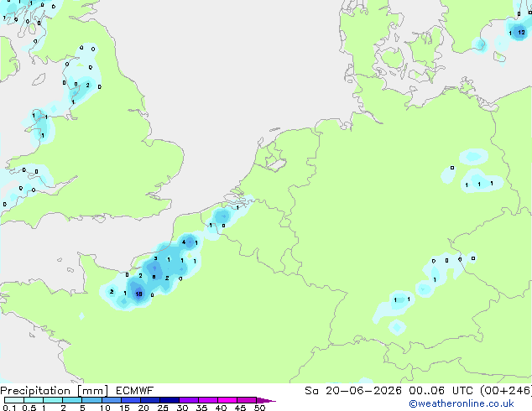Click the 5–10 mm legend color swatch

pos(91,400)
